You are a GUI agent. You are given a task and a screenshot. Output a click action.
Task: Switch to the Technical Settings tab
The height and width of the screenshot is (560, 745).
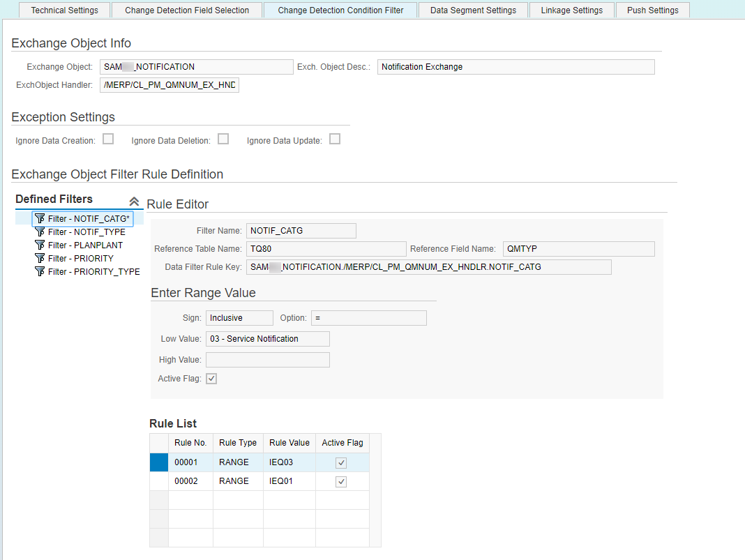[x=65, y=10]
